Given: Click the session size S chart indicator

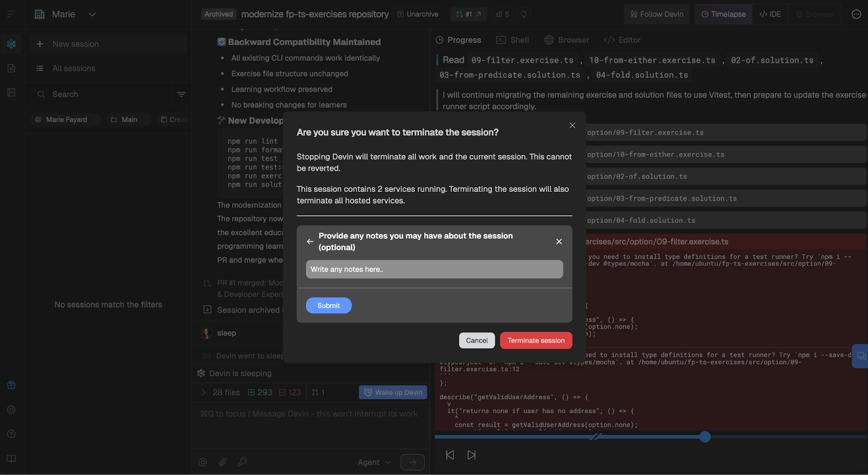Looking at the screenshot, I should pos(502,14).
